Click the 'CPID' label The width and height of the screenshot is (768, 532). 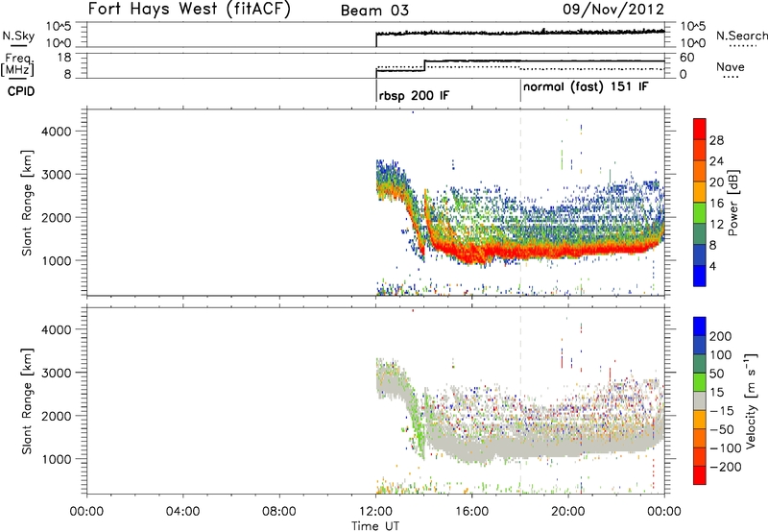click(21, 91)
